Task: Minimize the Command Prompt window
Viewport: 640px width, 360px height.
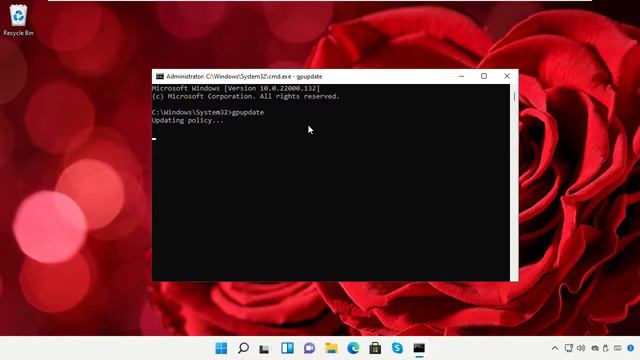Action: pos(461,76)
